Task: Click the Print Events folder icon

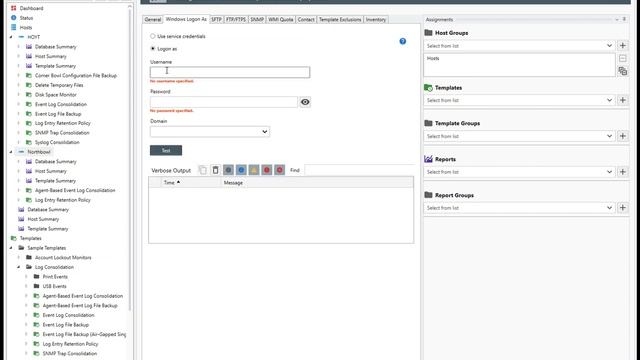Action: click(36, 276)
